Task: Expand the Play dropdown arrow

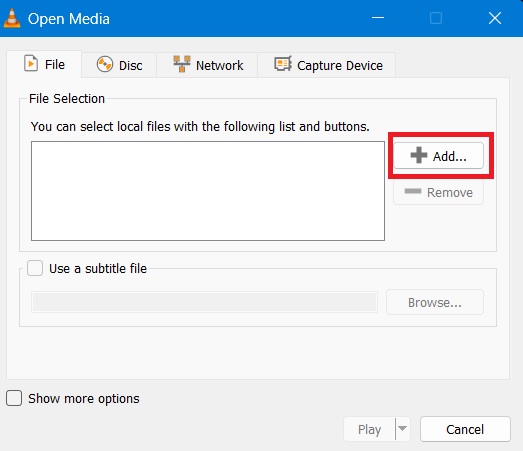Action: coord(403,429)
